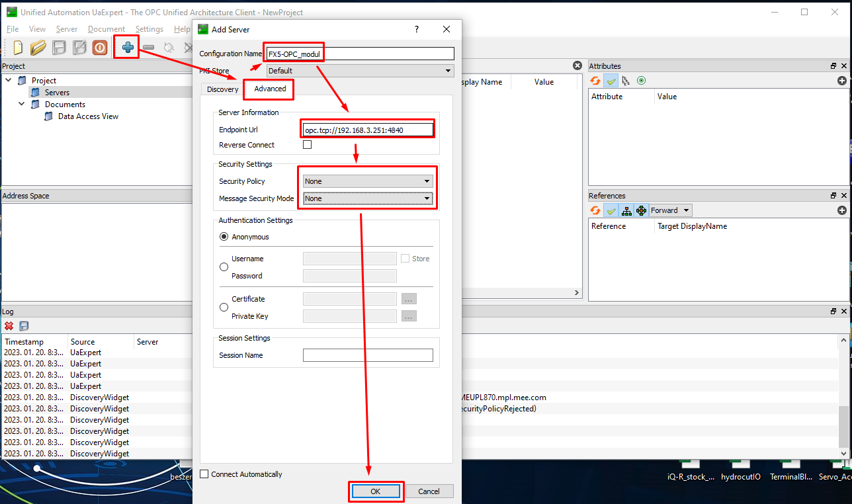Image resolution: width=852 pixels, height=504 pixels.
Task: Click the Cancel button
Action: [x=429, y=491]
